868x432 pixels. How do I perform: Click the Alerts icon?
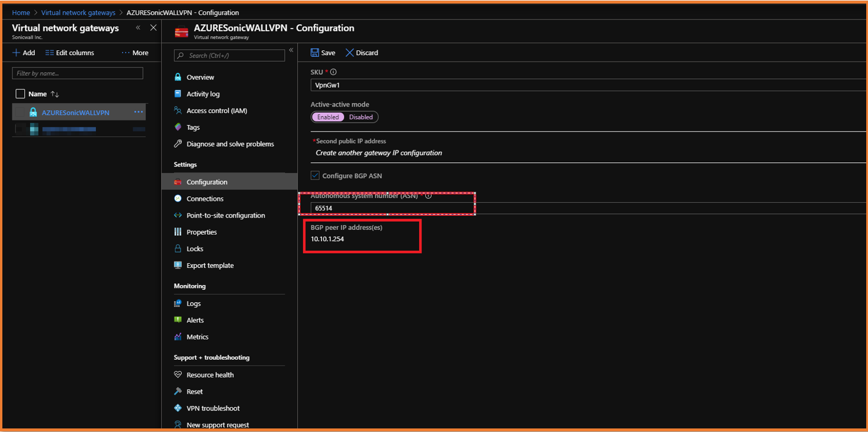pyautogui.click(x=178, y=320)
